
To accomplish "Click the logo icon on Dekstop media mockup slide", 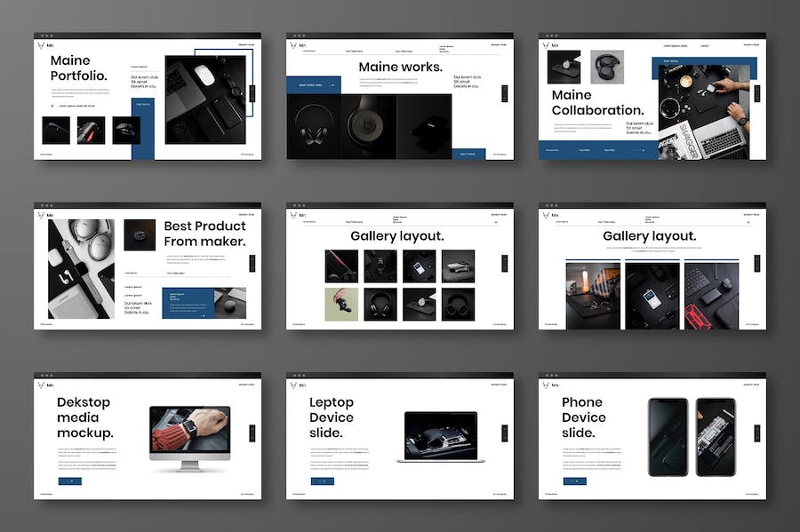I will [40, 385].
